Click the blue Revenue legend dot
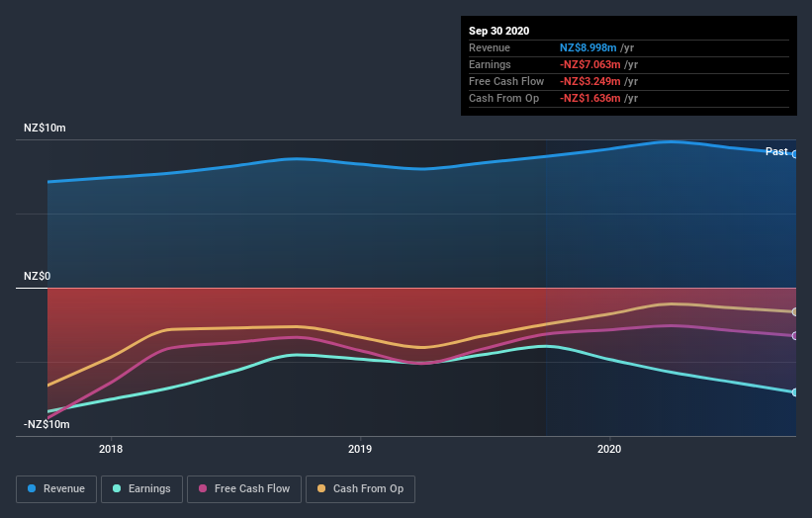812x518 pixels. click(32, 488)
